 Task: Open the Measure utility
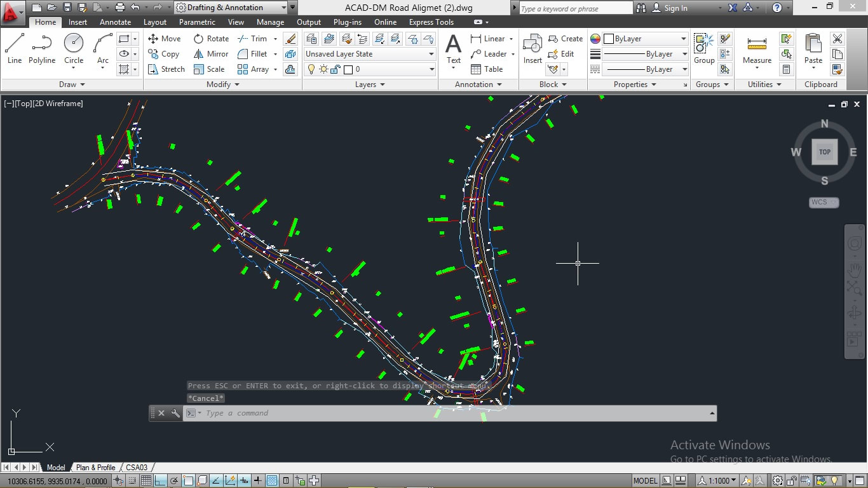click(x=757, y=49)
